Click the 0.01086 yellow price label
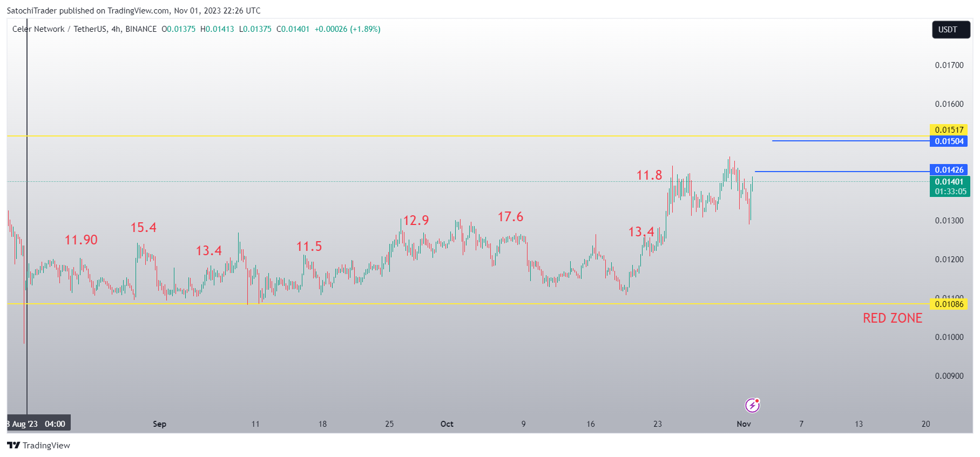 pyautogui.click(x=949, y=304)
